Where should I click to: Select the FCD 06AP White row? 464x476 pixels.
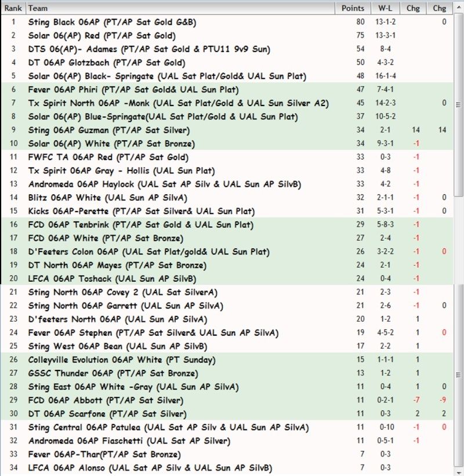(227, 238)
